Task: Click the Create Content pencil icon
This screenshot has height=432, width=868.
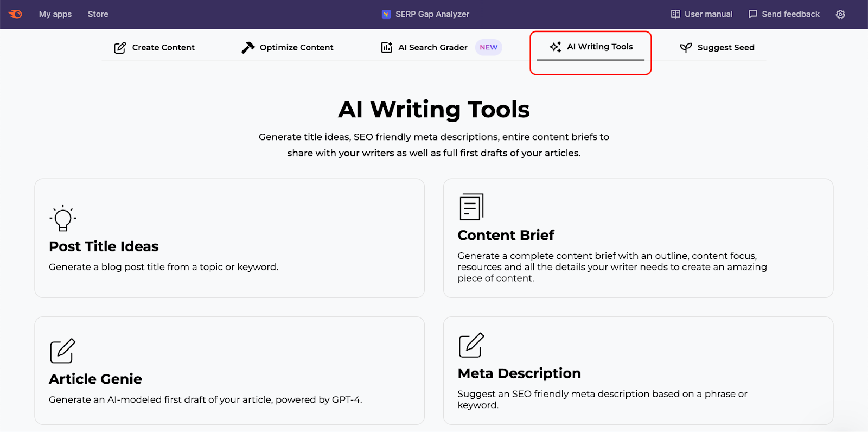Action: tap(120, 48)
